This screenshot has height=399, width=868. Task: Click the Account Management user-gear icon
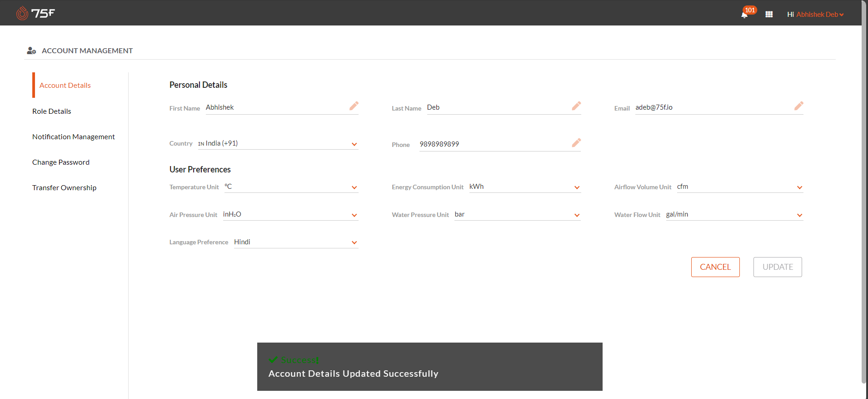tap(31, 51)
